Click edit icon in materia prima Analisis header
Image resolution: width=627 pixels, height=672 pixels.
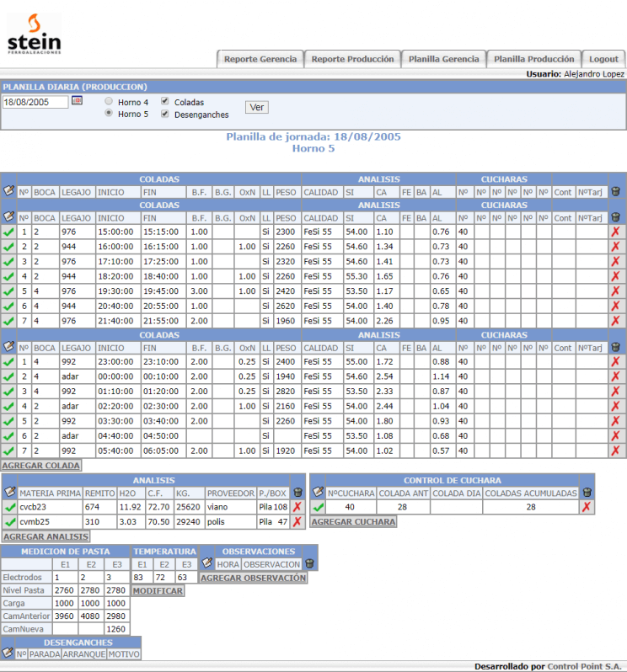tap(9, 492)
